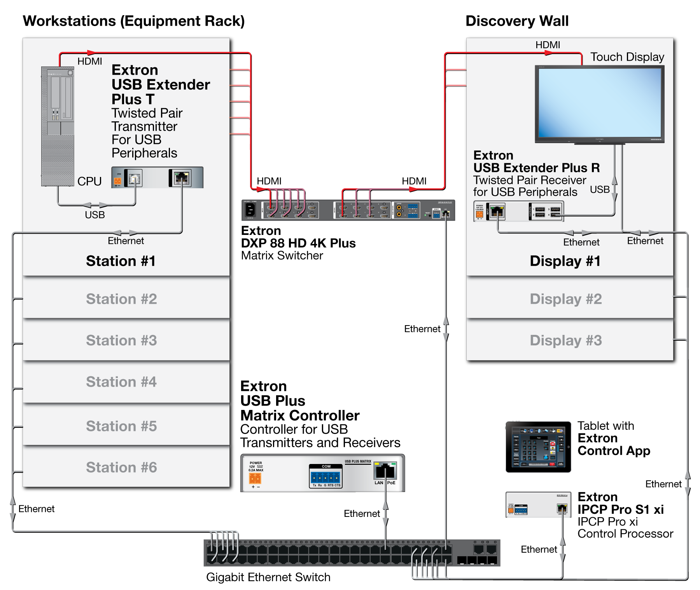
Task: Select the USB Extender Plus T transmitter device
Action: click(x=157, y=178)
